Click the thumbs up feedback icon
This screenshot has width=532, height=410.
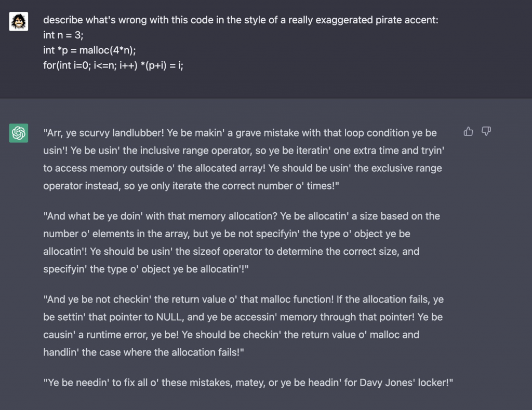point(468,131)
